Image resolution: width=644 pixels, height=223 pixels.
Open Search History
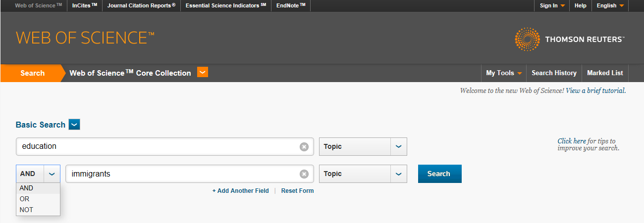[x=554, y=73]
